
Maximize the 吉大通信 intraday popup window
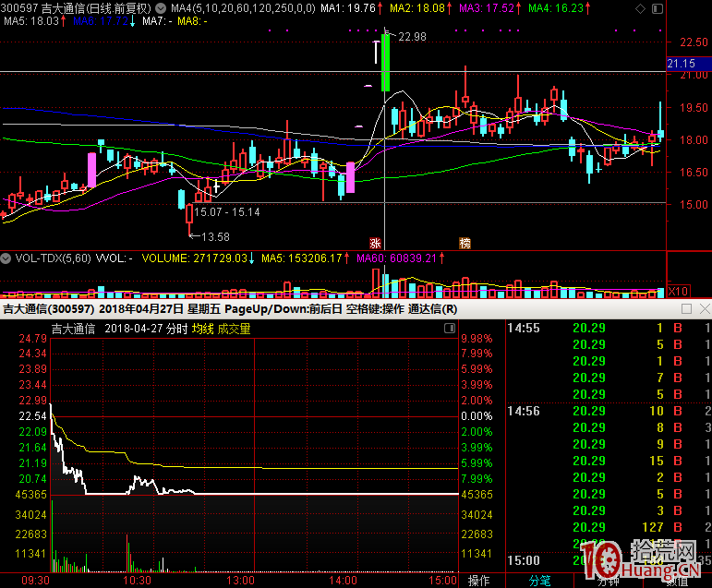[686, 309]
